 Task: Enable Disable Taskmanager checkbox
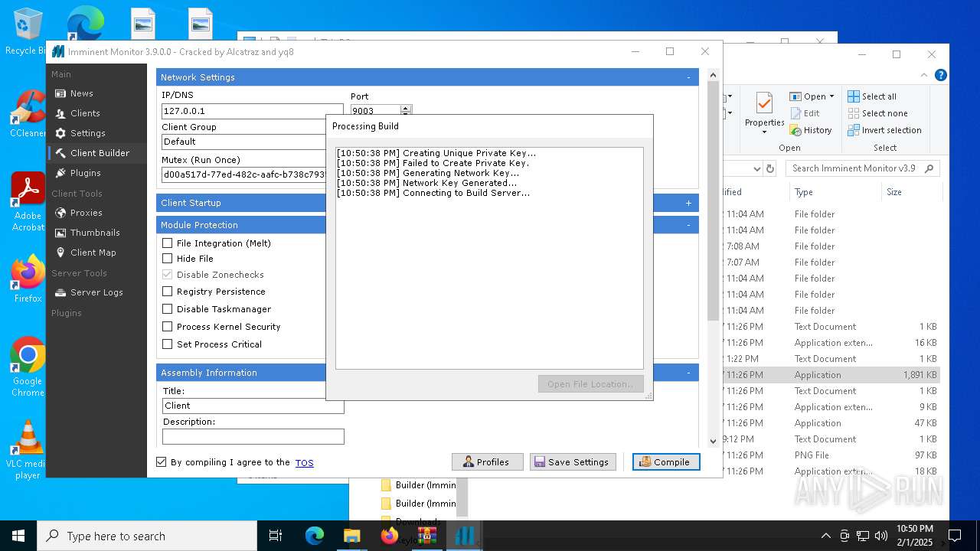(x=168, y=309)
